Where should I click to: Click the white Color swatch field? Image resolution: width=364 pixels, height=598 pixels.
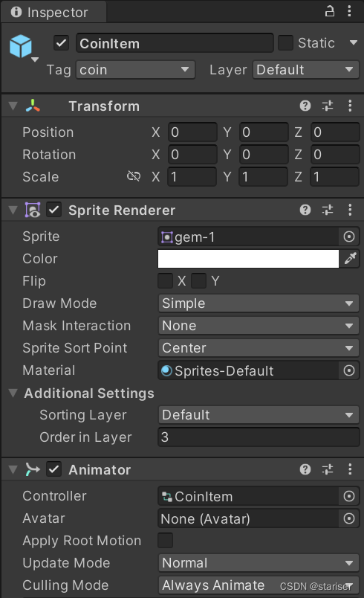248,259
